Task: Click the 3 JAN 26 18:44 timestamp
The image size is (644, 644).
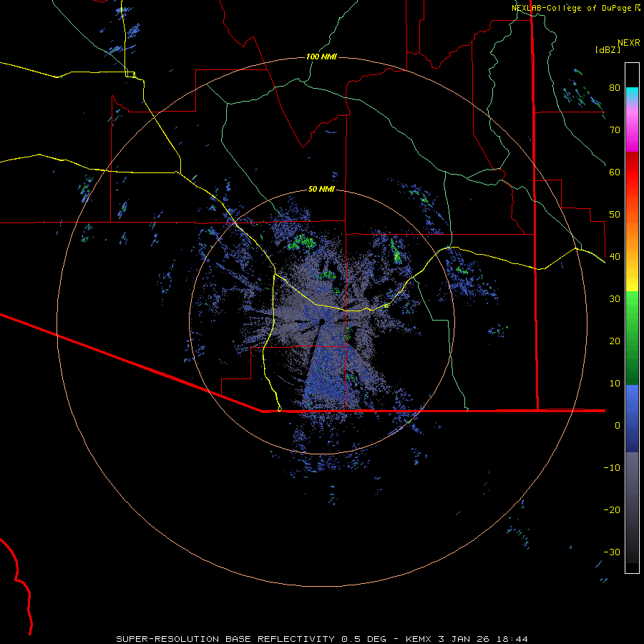Action: pos(484,639)
